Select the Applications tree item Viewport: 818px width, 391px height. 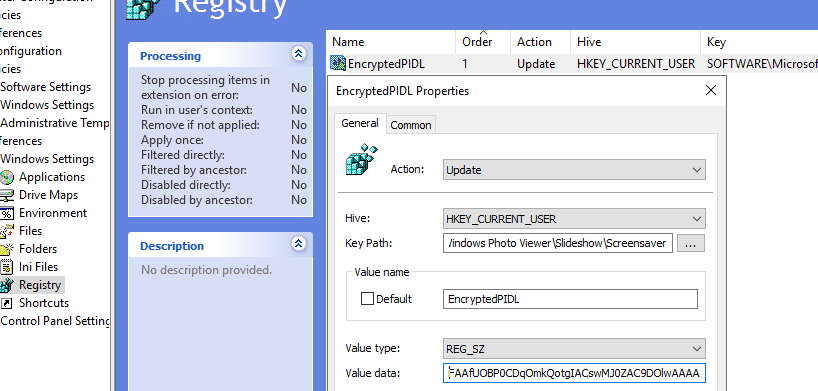coord(52,177)
